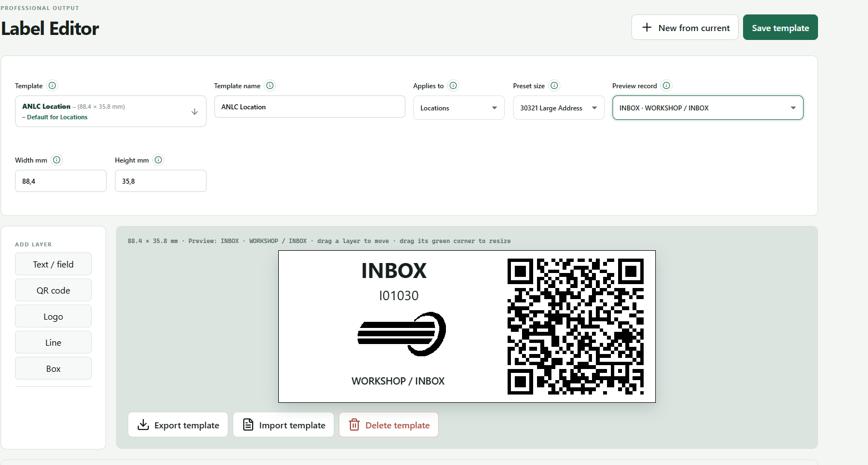
Task: Click New from current button
Action: (x=685, y=27)
